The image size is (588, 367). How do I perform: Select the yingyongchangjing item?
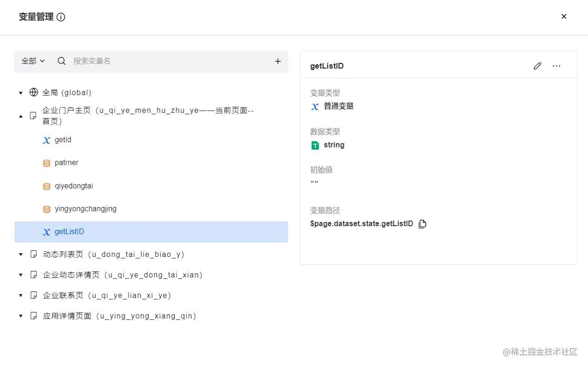[x=85, y=209]
